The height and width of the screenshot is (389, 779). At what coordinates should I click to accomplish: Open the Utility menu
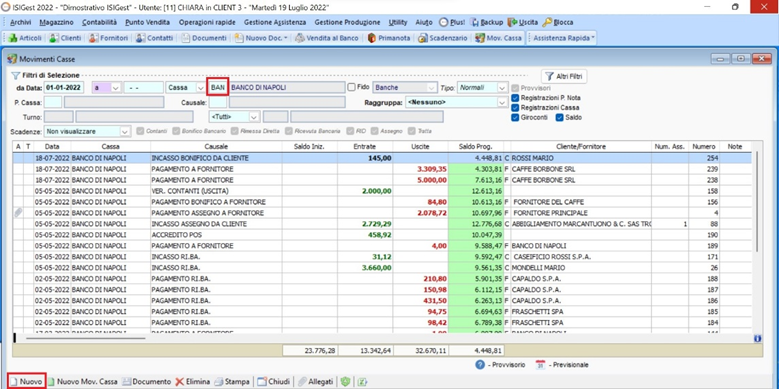(x=398, y=22)
